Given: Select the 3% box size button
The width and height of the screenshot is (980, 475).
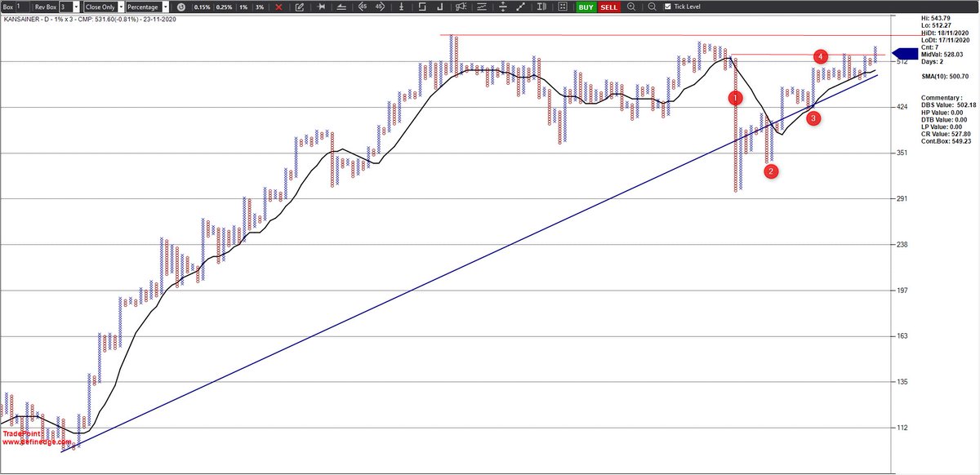Looking at the screenshot, I should (260, 7).
